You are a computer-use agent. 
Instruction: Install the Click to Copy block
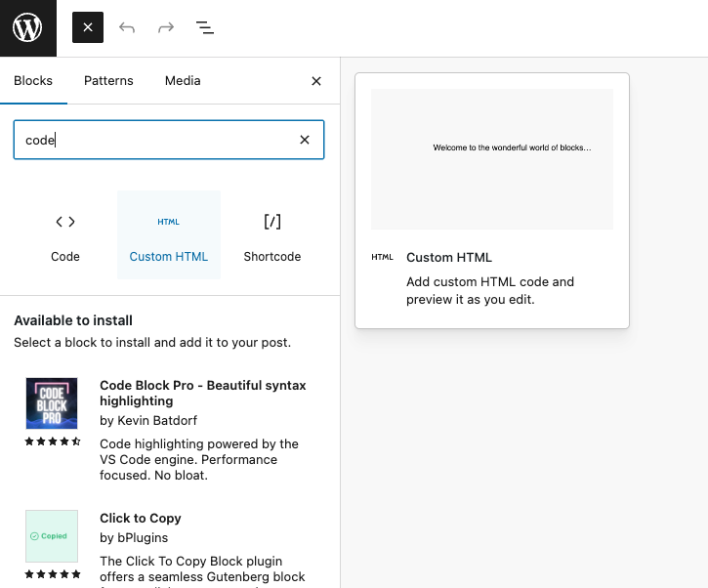coord(141,519)
